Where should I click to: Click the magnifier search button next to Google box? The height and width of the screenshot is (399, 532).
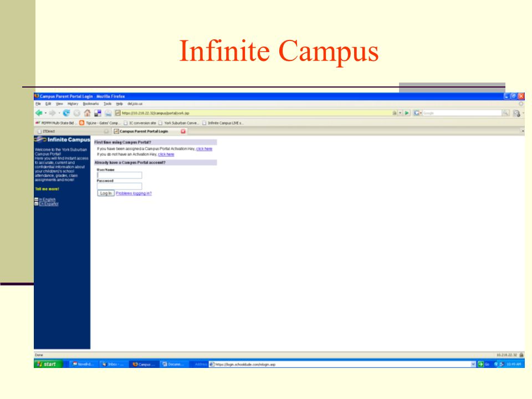point(505,113)
